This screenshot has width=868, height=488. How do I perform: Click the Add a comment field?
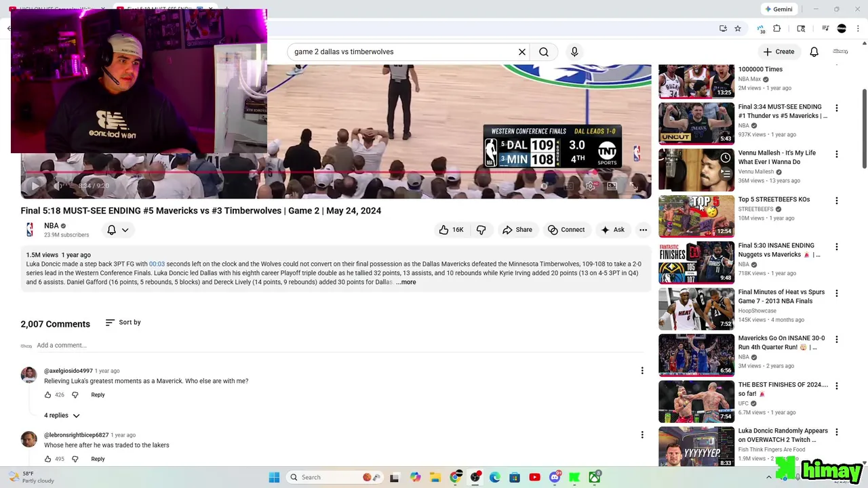339,346
